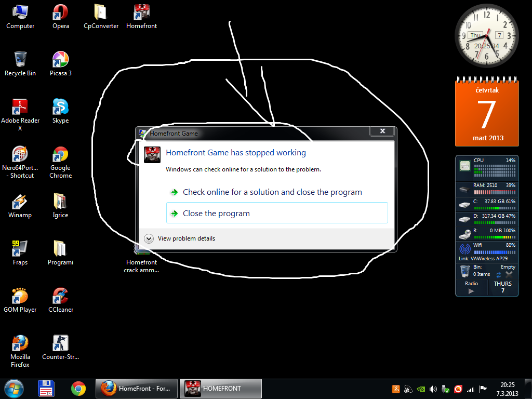Open the Action Center flag tray icon
532x399 pixels.
click(483, 389)
